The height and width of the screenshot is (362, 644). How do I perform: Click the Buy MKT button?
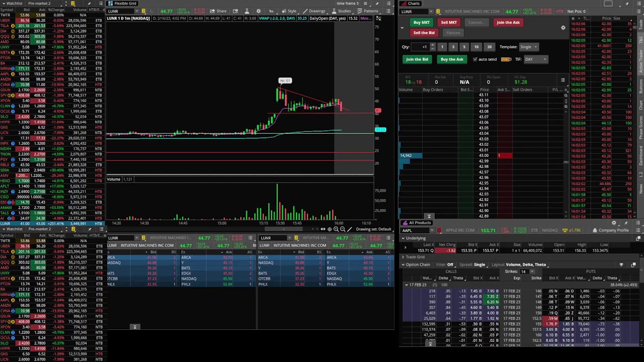[422, 22]
